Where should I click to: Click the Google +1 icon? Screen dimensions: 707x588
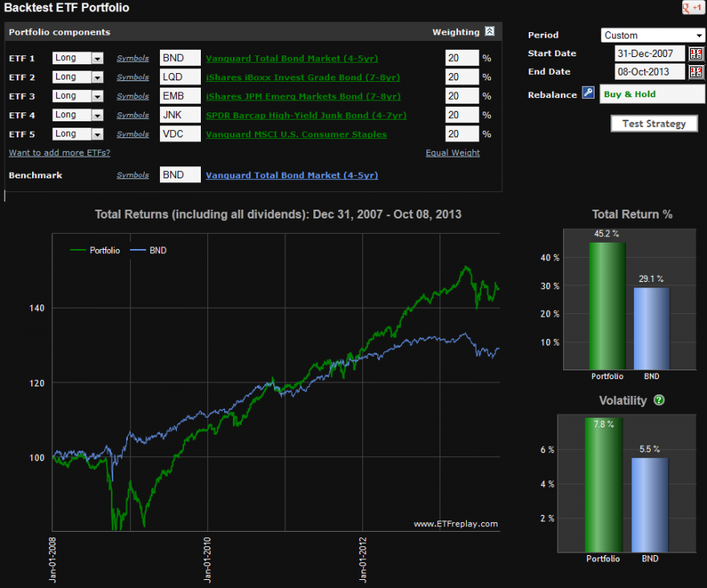pyautogui.click(x=693, y=7)
